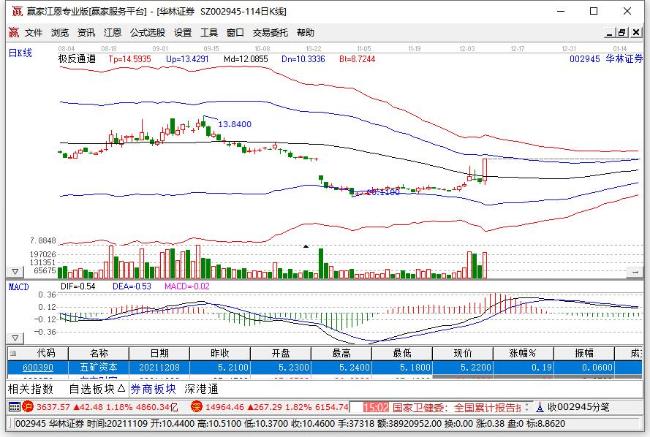Screen dimensions: 650x437
Task: Open the 浏览 menu
Action: [60, 33]
